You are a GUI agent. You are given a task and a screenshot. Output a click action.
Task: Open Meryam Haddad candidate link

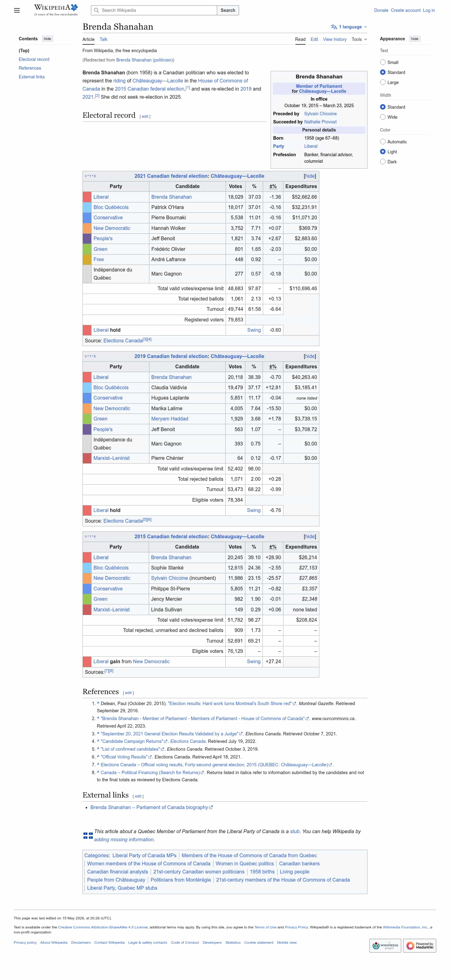(x=169, y=419)
